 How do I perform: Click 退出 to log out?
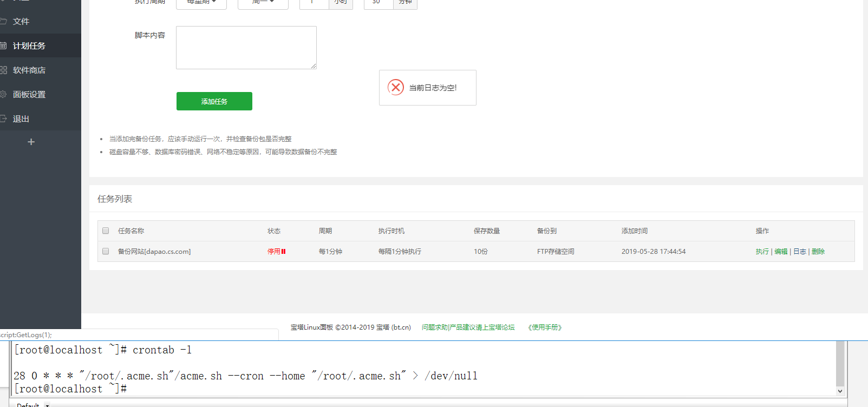[x=41, y=119]
